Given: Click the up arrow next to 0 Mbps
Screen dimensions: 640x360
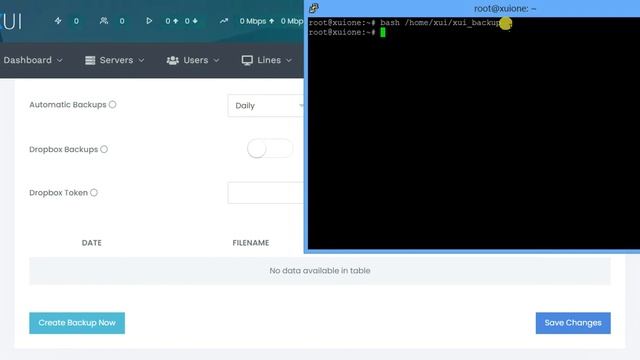Looking at the screenshot, I should tap(271, 21).
